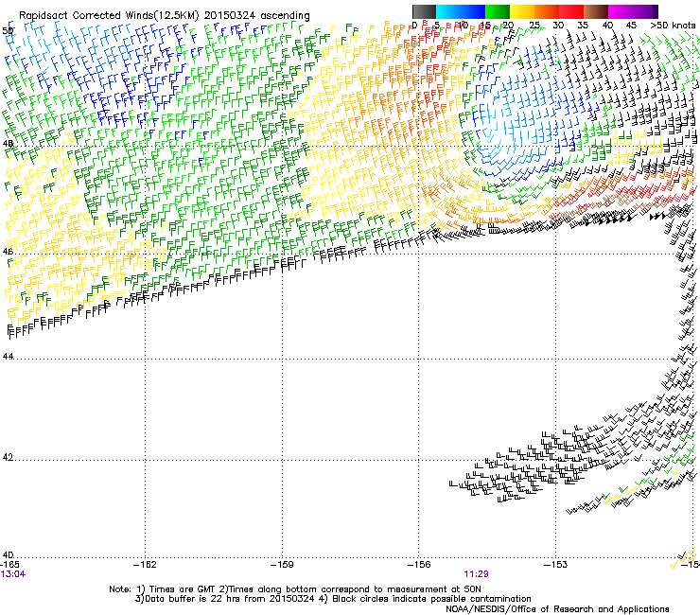Click the chart title 'Rapidsact Corrected Winds(12.5KM)'

tap(109, 16)
